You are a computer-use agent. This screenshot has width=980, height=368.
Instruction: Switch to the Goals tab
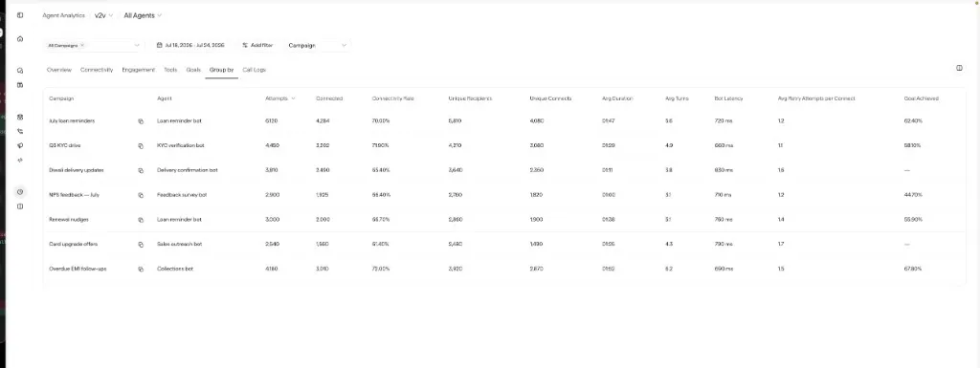[193, 70]
